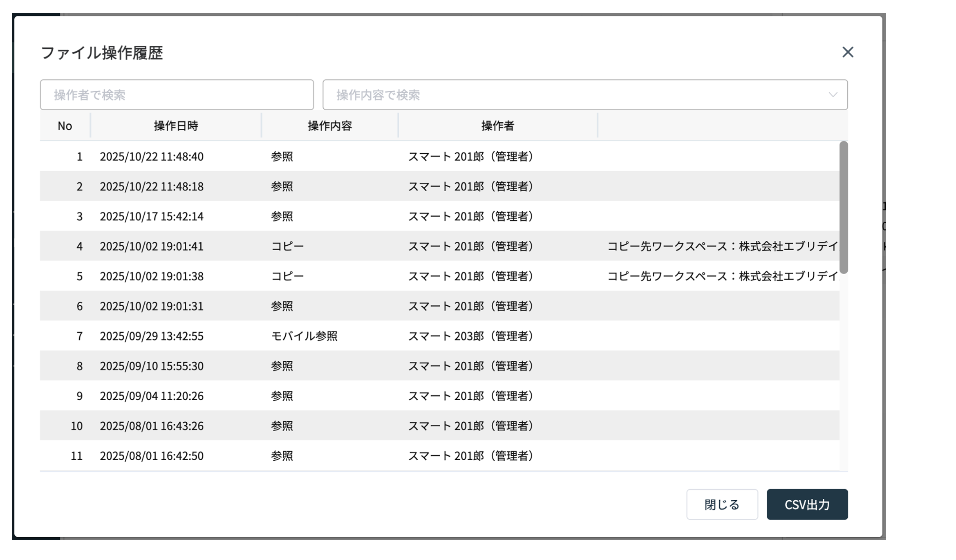
Task: Select row 1 dated 2025/10/22 11:48:40
Action: point(152,157)
